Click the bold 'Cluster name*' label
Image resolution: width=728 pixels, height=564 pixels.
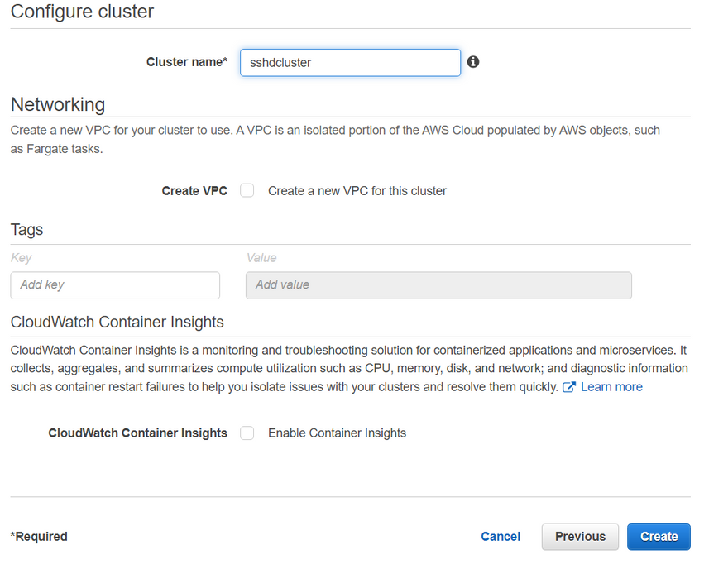(187, 62)
